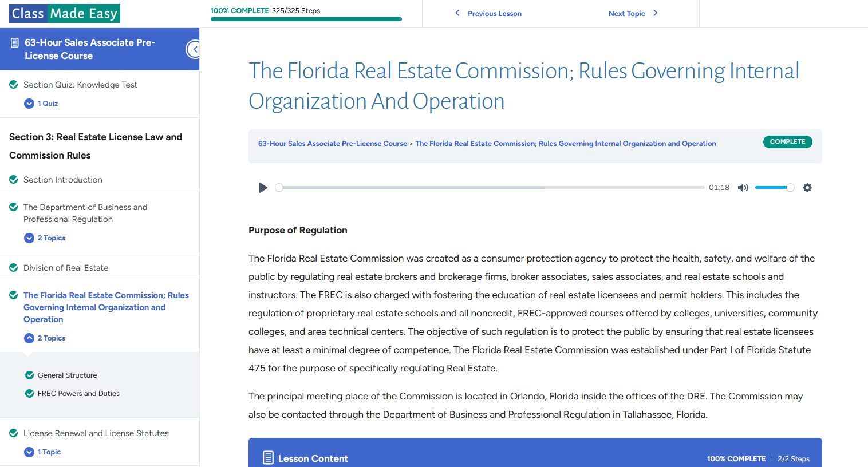Play the lesson audio
The image size is (868, 467).
(x=263, y=188)
